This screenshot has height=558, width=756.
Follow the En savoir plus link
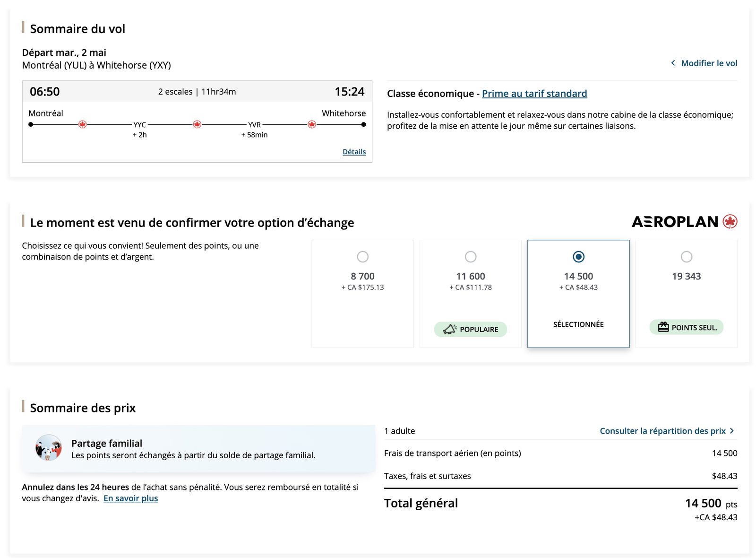coord(131,498)
